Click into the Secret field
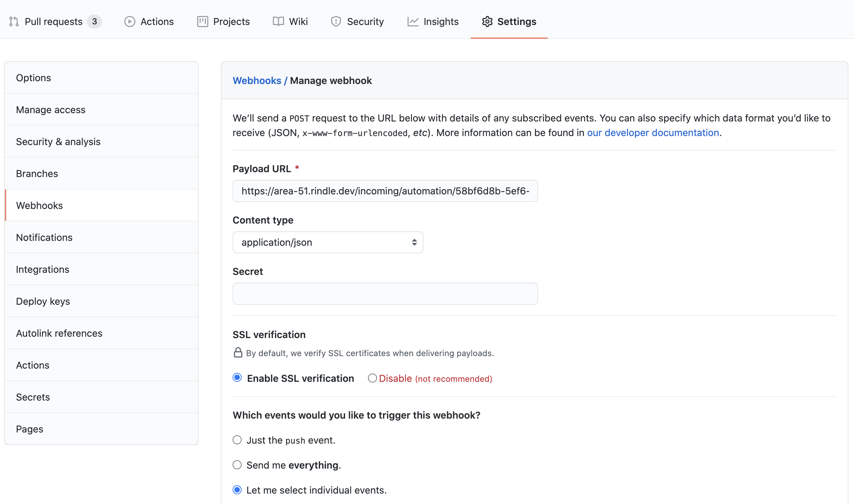This screenshot has width=854, height=504. coord(385,294)
